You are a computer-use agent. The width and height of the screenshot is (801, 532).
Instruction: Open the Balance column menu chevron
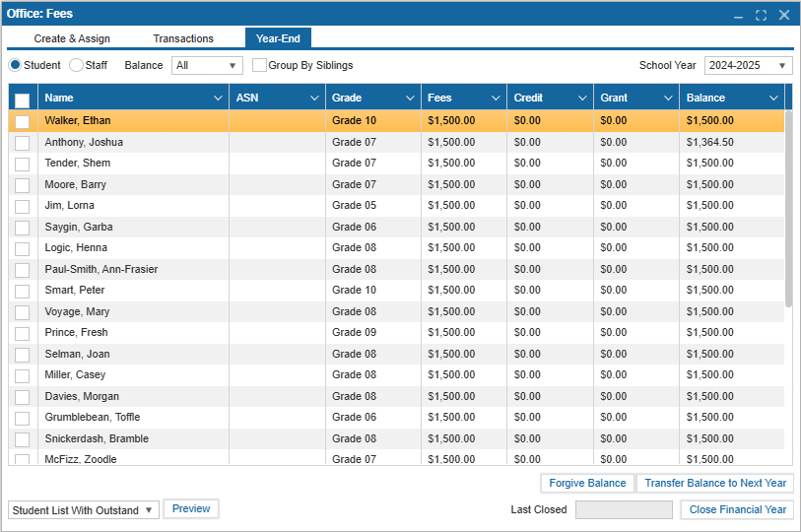(x=773, y=99)
